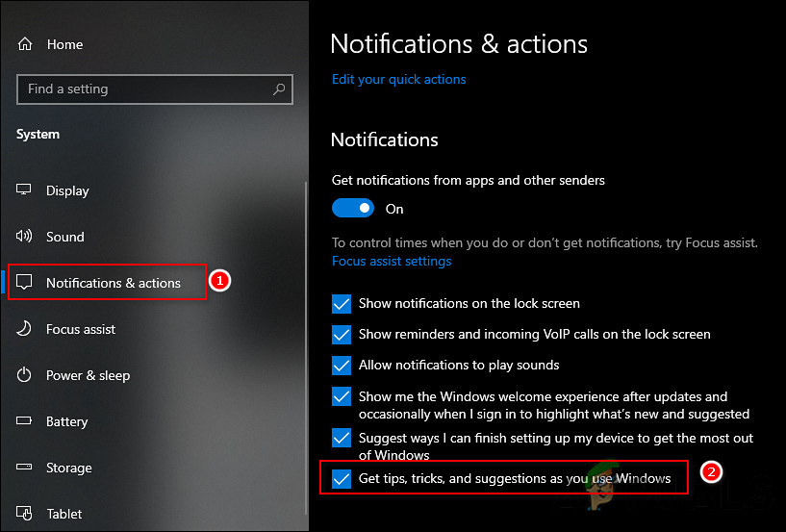Click 'Get notifications from apps and other senders' text

point(469,181)
